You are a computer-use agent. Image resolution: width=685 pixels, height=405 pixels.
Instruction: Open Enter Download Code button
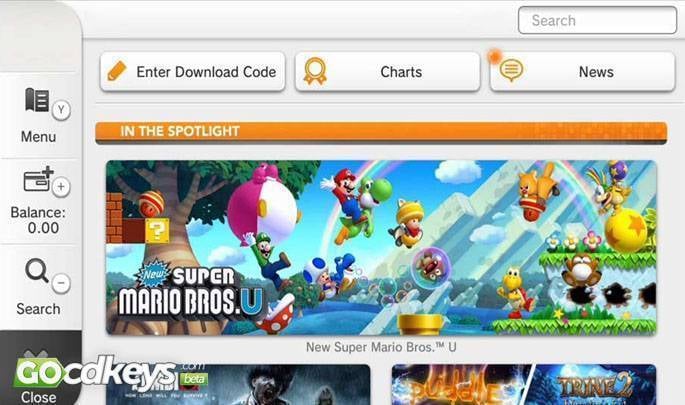[x=193, y=72]
